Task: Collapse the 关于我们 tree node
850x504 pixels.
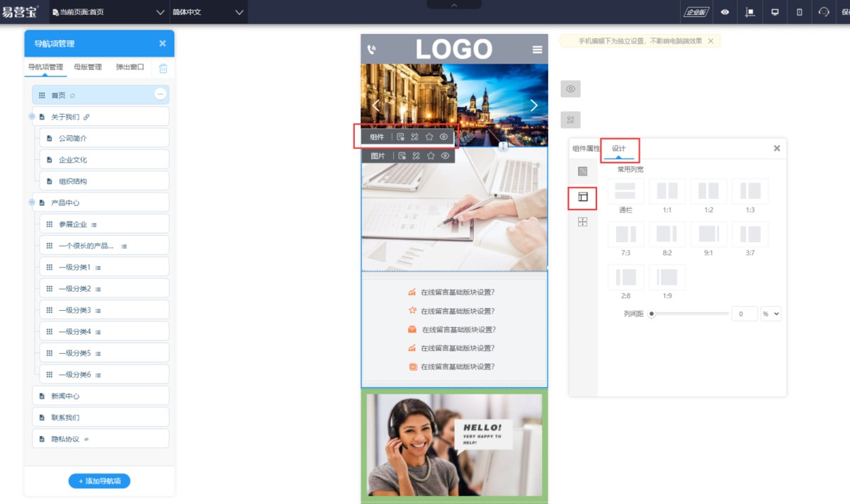Action: (32, 117)
